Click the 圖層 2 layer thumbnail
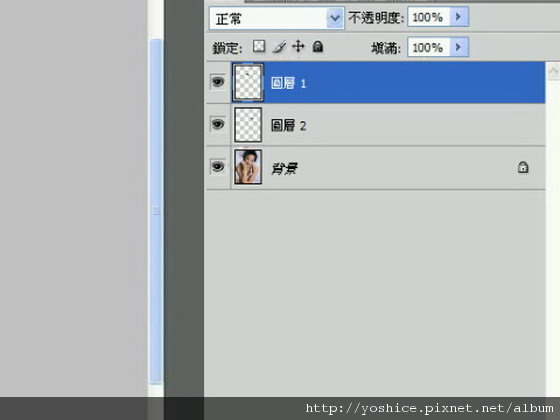The width and height of the screenshot is (560, 420). (248, 125)
